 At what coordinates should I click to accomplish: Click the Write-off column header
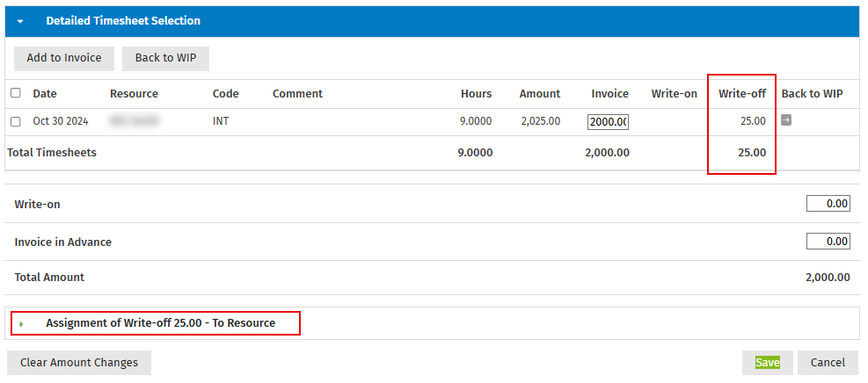coord(742,94)
